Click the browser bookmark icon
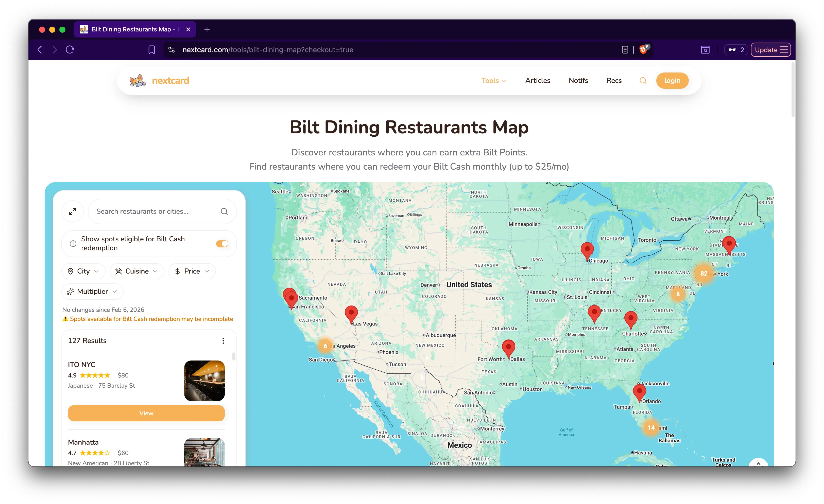This screenshot has width=824, height=504. point(151,50)
